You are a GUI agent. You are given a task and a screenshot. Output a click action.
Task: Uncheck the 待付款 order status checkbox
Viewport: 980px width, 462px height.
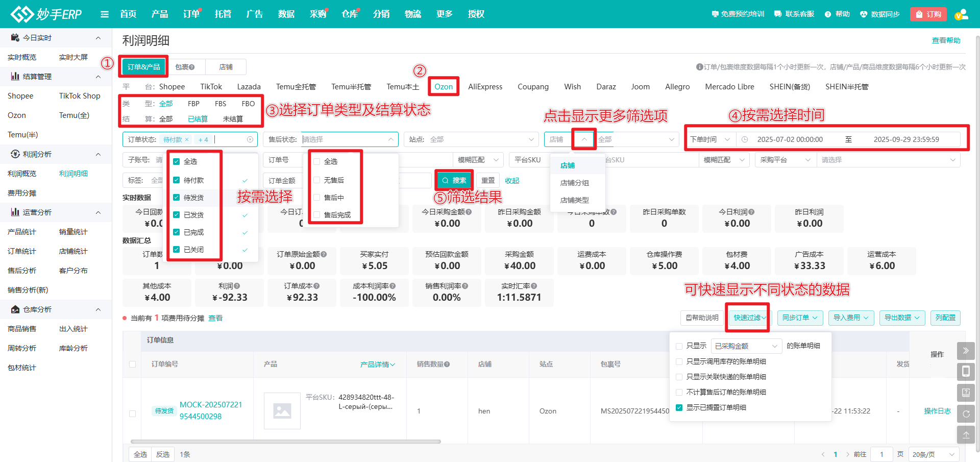[x=176, y=180]
